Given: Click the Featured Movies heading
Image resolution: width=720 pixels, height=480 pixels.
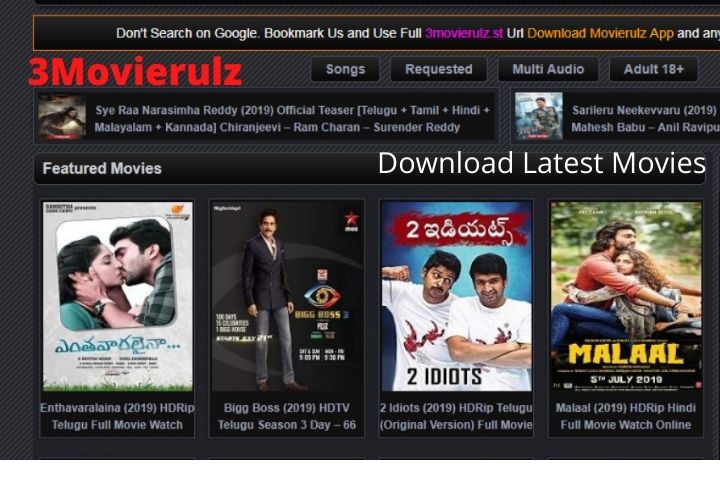Looking at the screenshot, I should pos(102,169).
